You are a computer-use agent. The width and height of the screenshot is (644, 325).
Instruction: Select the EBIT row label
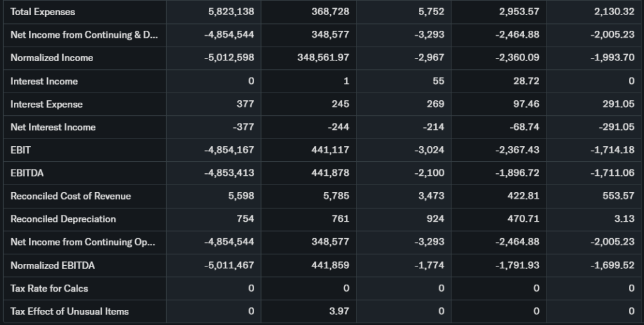[21, 150]
